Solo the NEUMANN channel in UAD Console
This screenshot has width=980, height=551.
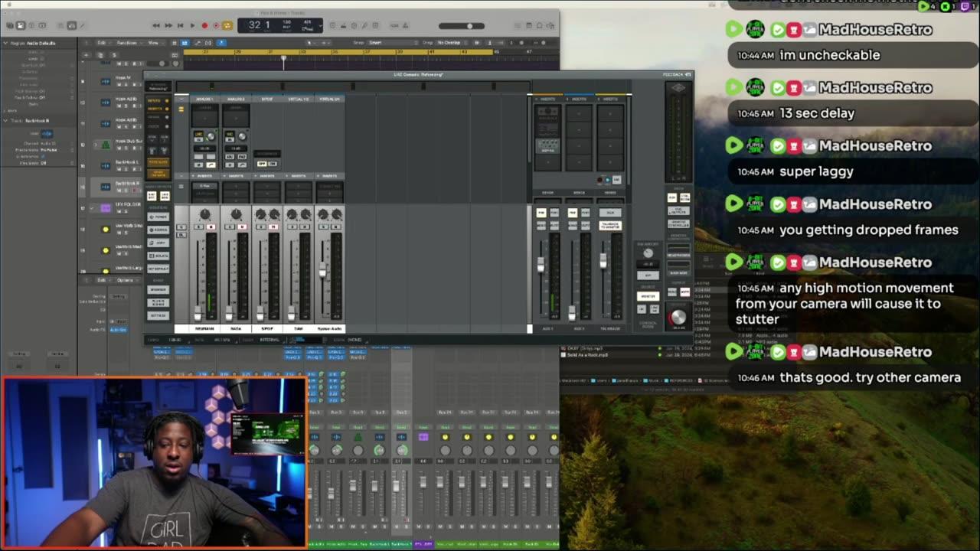[x=198, y=227]
